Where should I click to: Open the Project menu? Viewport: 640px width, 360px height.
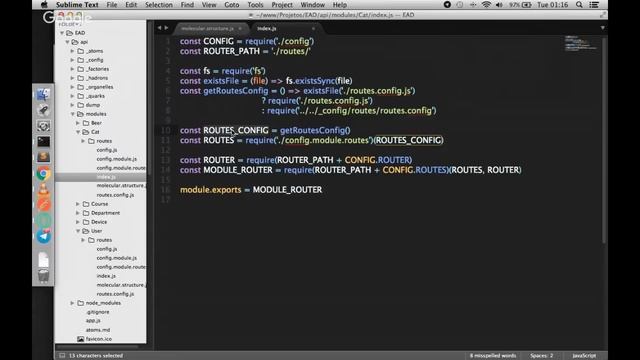pyautogui.click(x=282, y=5)
